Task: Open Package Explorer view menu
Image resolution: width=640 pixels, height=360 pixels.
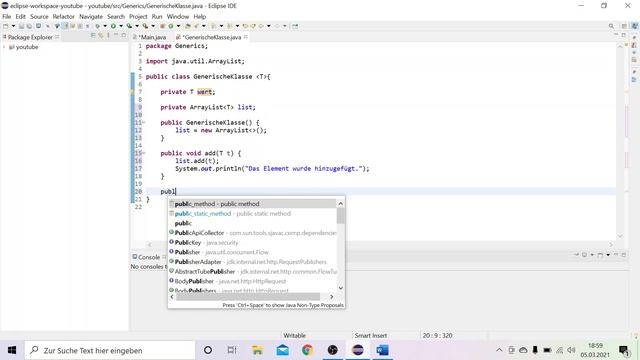Action: click(x=108, y=36)
